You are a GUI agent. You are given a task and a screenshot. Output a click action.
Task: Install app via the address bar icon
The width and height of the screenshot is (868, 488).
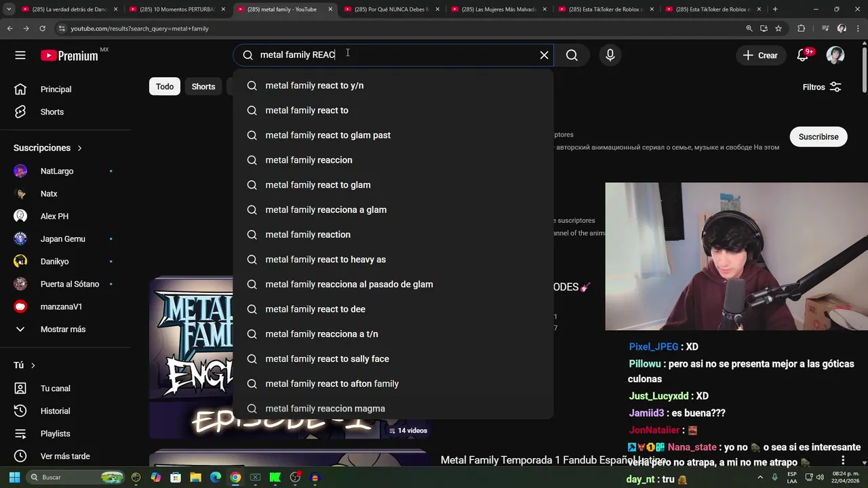764,28
